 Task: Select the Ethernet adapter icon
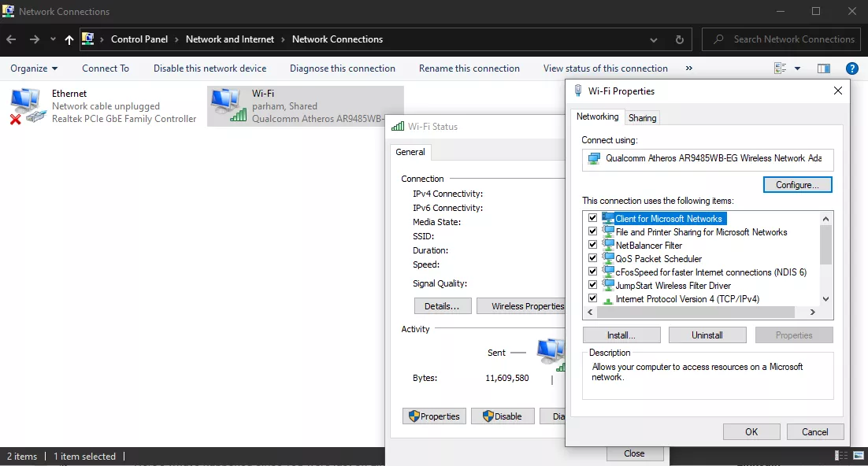click(x=28, y=106)
